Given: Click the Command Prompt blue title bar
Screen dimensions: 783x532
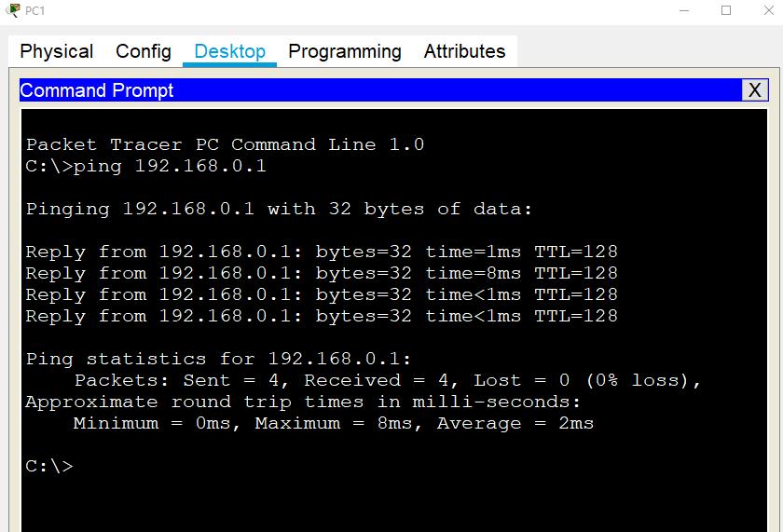Looking at the screenshot, I should [381, 90].
